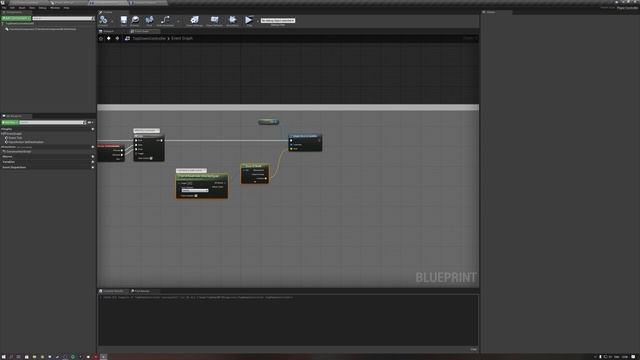Open the Help menu
The width and height of the screenshot is (640, 360).
[66, 8]
